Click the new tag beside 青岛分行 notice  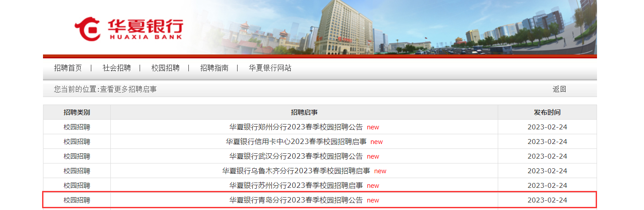373,201
